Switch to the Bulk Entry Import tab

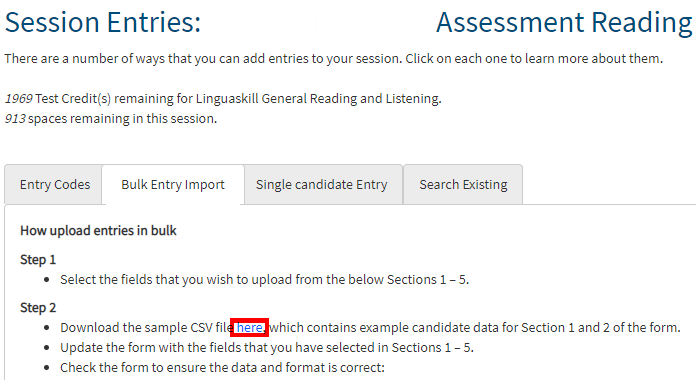click(x=173, y=185)
